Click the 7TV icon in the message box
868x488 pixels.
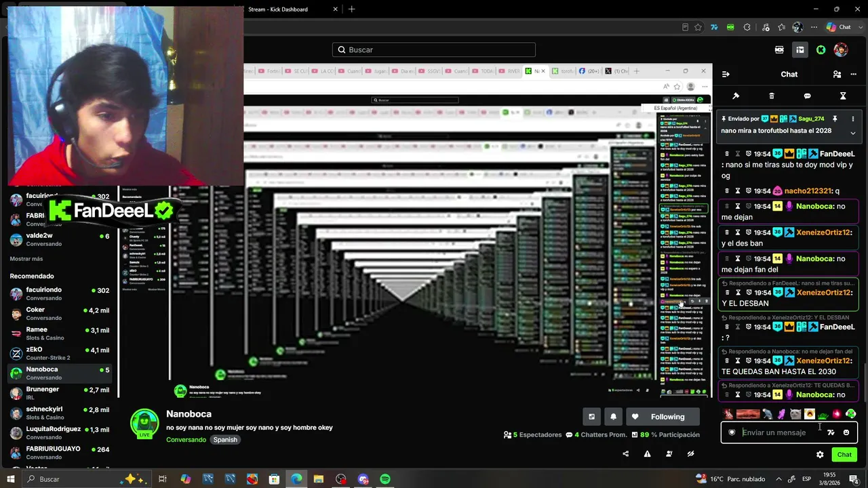(831, 432)
